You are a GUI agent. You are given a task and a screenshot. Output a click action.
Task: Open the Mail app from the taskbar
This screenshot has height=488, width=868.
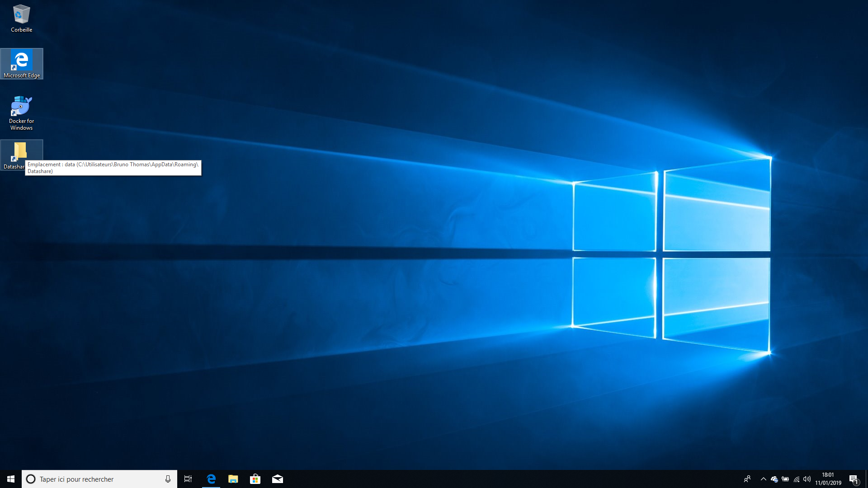point(278,479)
